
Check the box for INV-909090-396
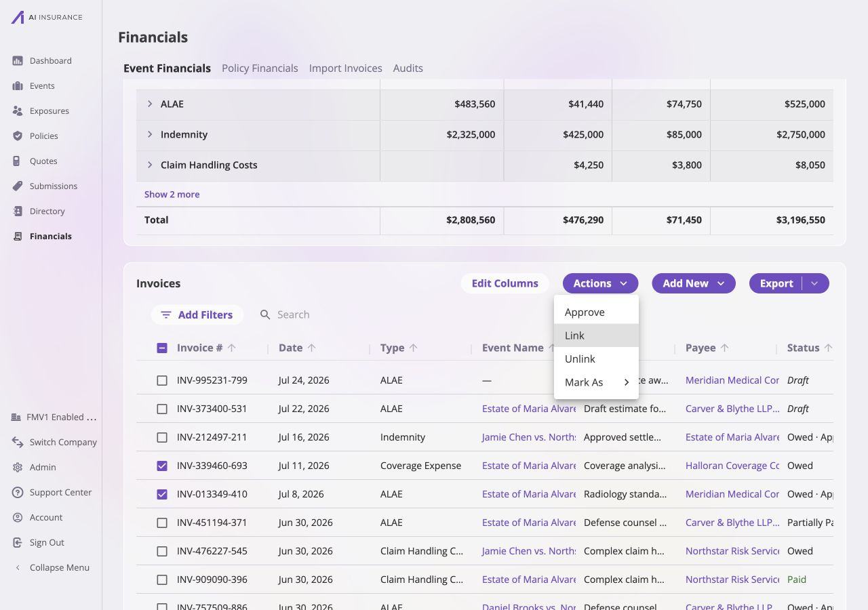coord(162,580)
